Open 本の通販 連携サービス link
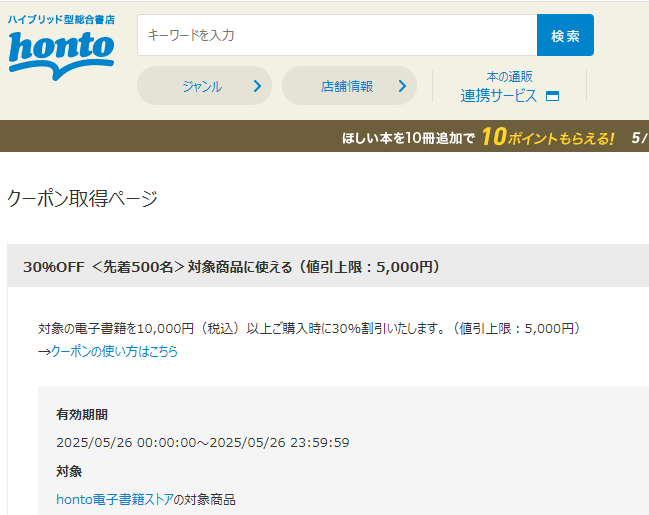 click(510, 87)
